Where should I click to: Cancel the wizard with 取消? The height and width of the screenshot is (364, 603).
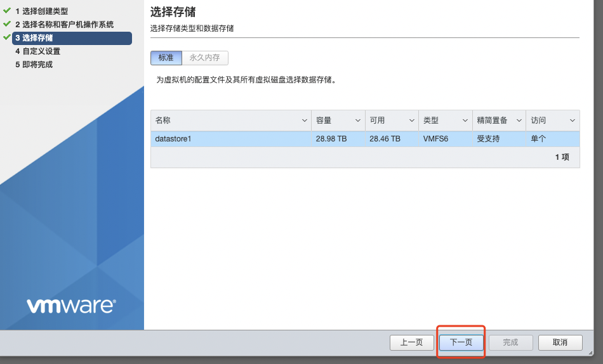click(560, 342)
